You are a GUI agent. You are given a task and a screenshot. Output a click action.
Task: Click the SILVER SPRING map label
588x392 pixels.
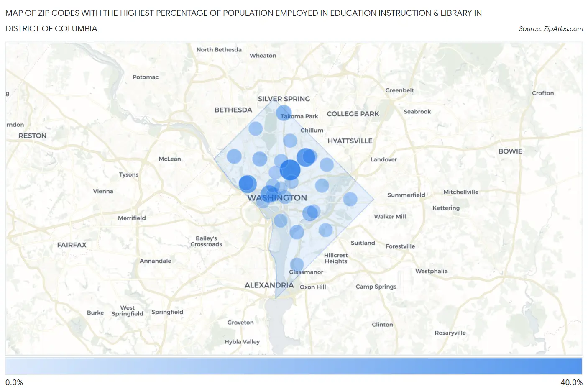click(x=284, y=99)
